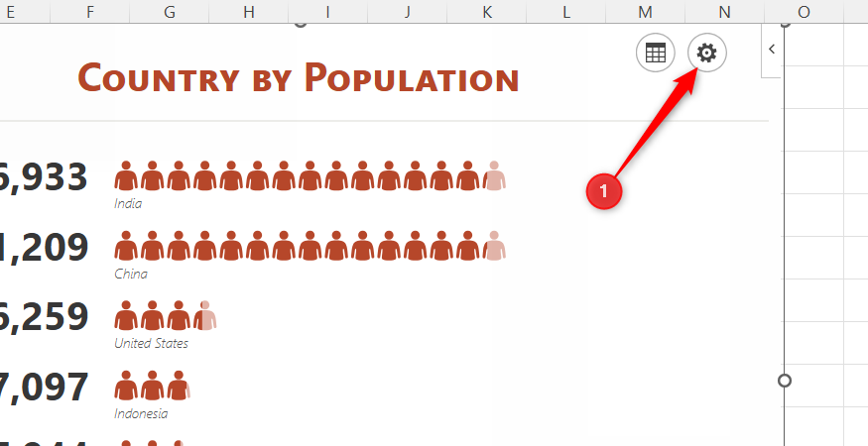Image resolution: width=868 pixels, height=446 pixels.
Task: Select column header G
Action: pos(170,12)
